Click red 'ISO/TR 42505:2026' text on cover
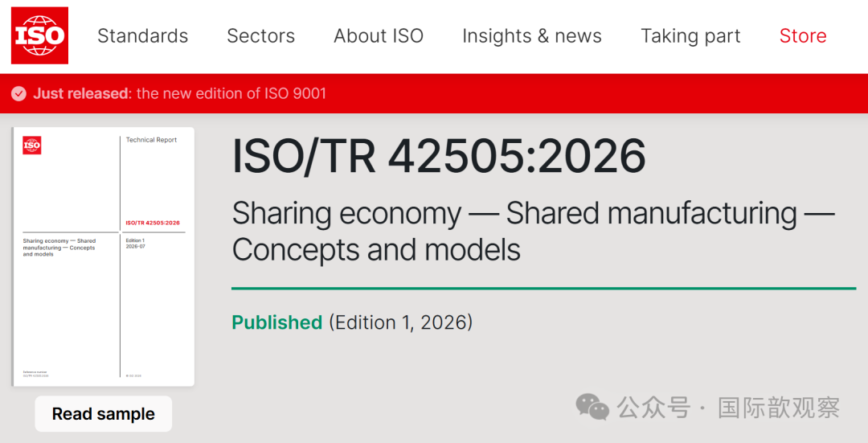Image resolution: width=868 pixels, height=443 pixels. 153,223
